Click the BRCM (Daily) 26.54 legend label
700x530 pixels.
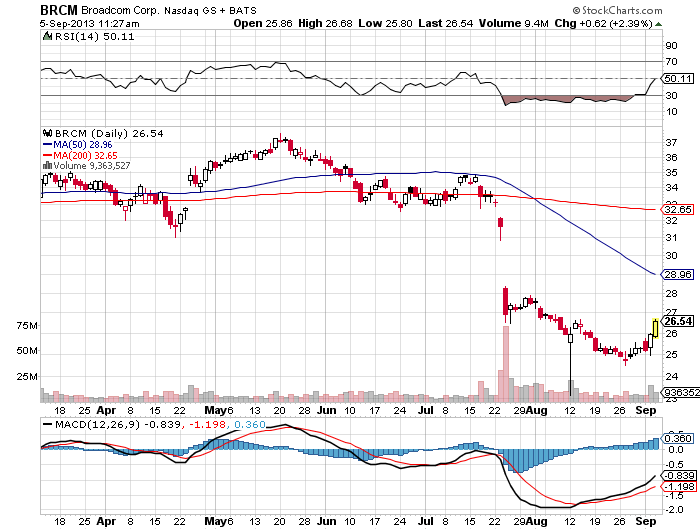coord(109,134)
